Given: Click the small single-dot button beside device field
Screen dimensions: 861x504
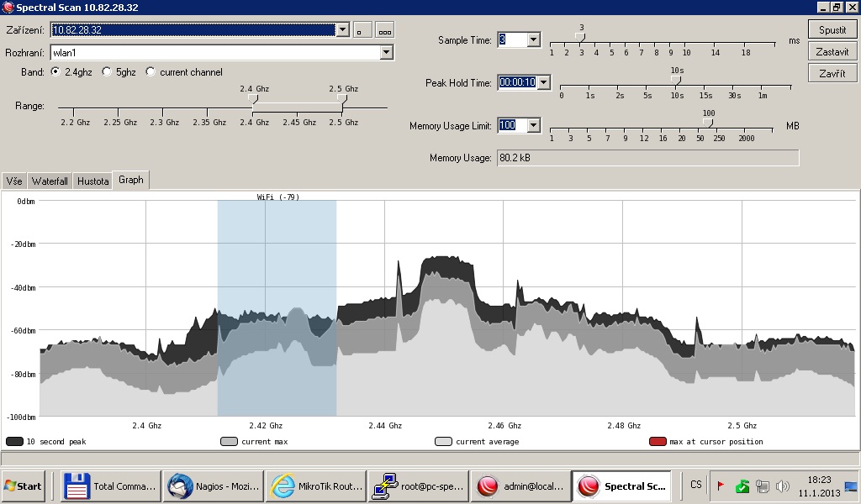Looking at the screenshot, I should 362,30.
